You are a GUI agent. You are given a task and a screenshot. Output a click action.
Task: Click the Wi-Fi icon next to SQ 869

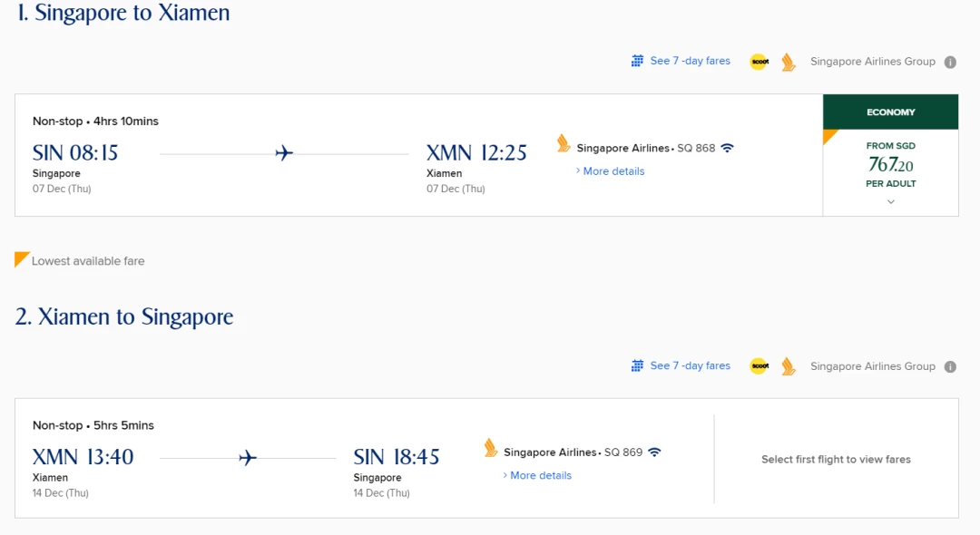point(654,452)
